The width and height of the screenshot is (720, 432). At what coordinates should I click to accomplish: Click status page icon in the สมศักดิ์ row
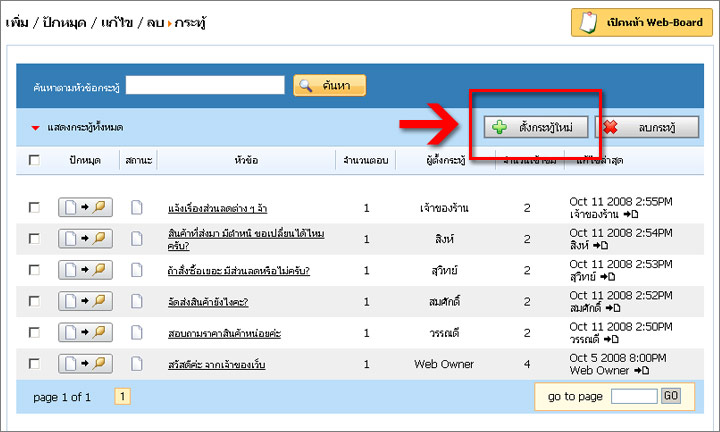click(x=137, y=301)
